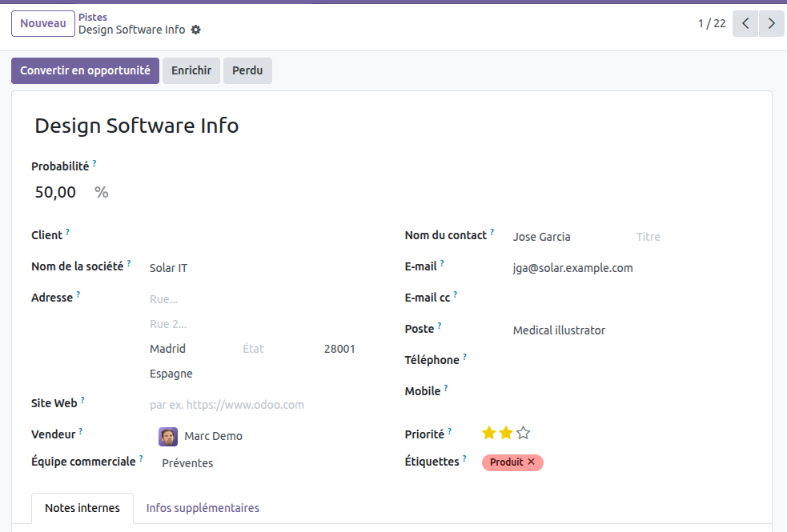787x532 pixels.
Task: Show help icon next to Adresse
Action: pyautogui.click(x=78, y=294)
